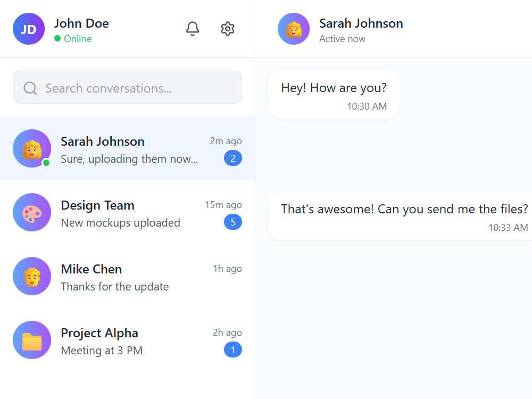Click the "That's awesome!" message bubble
The height and width of the screenshot is (399, 532).
click(400, 216)
